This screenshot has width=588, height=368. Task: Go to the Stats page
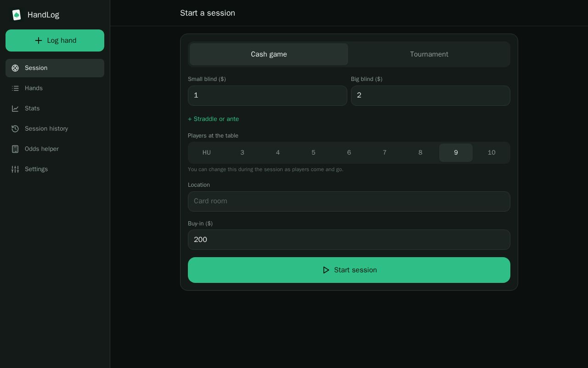coord(55,109)
